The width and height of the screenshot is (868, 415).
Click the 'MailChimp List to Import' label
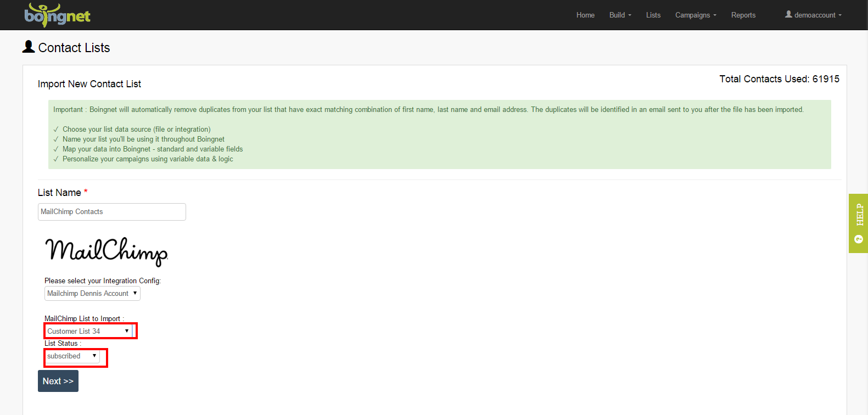(x=84, y=318)
